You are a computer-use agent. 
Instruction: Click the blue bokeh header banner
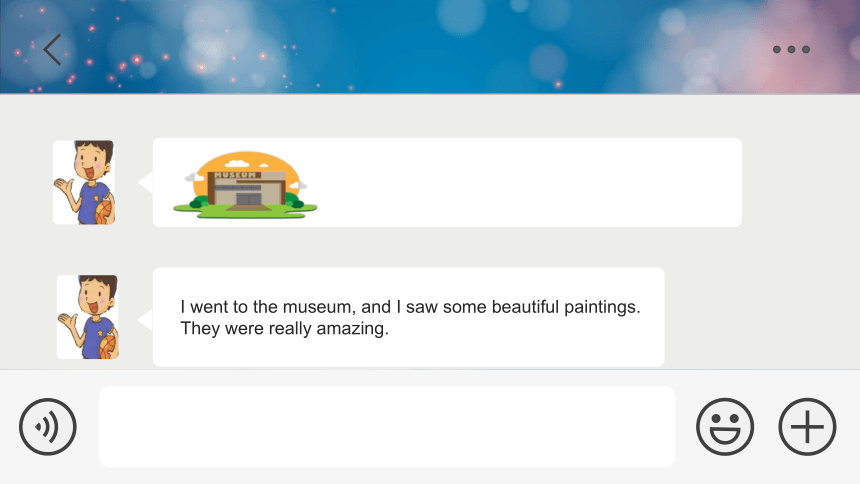click(x=430, y=47)
